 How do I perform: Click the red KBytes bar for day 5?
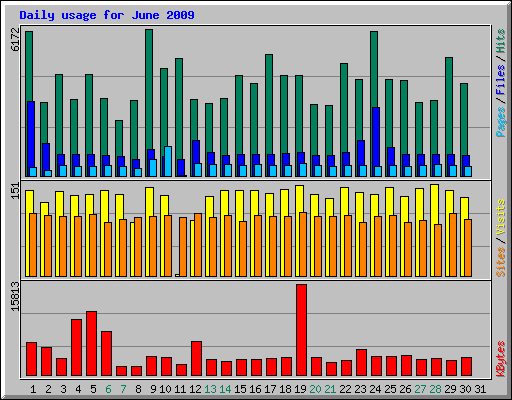click(92, 344)
